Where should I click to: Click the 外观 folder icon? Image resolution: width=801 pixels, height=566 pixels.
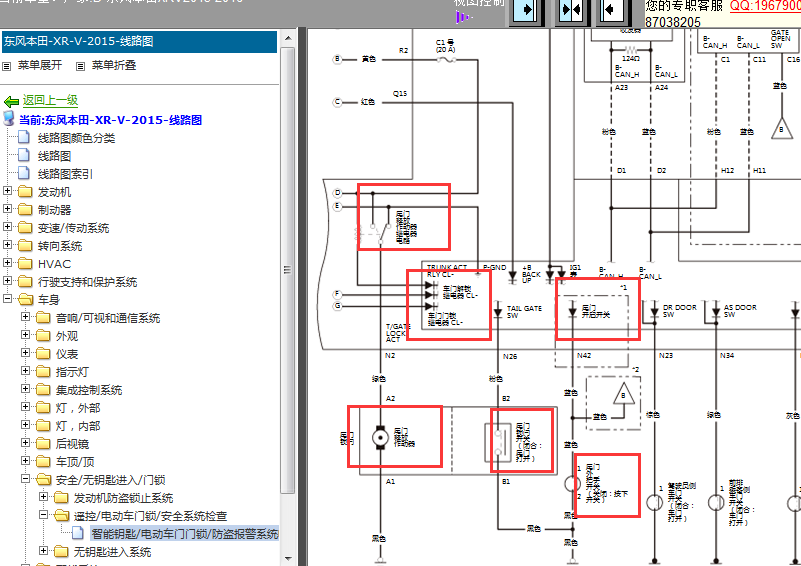click(43, 336)
